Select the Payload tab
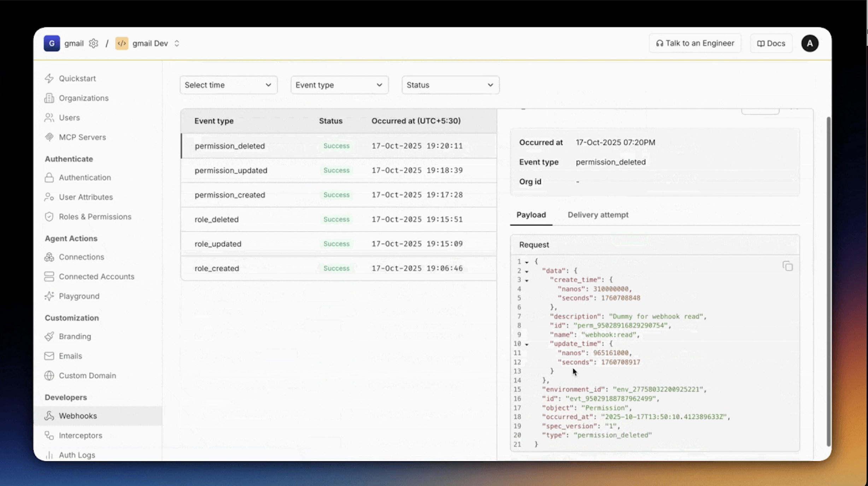868x486 pixels. tap(531, 215)
